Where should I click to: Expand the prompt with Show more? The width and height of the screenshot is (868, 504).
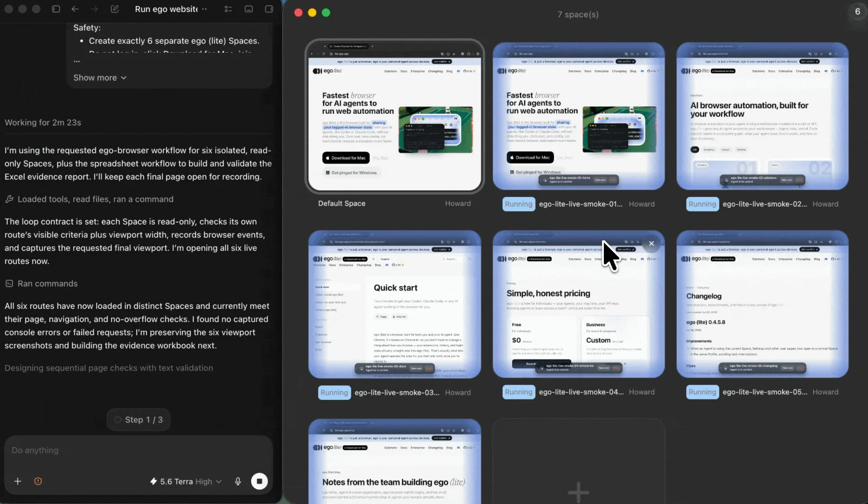click(x=100, y=77)
